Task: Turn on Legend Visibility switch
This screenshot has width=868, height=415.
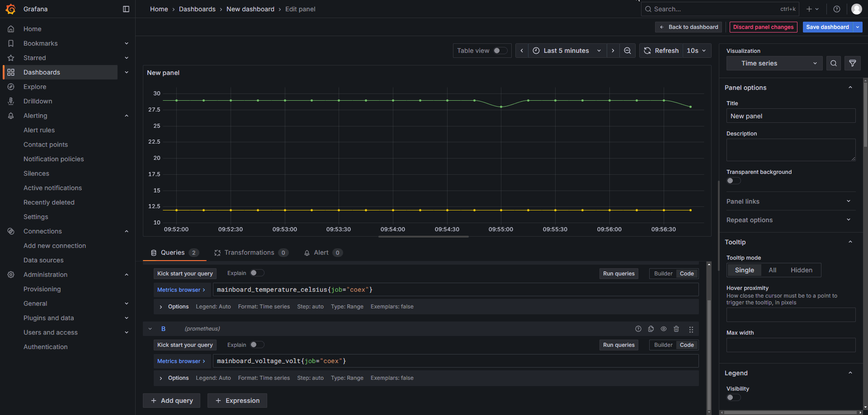Action: [x=733, y=397]
